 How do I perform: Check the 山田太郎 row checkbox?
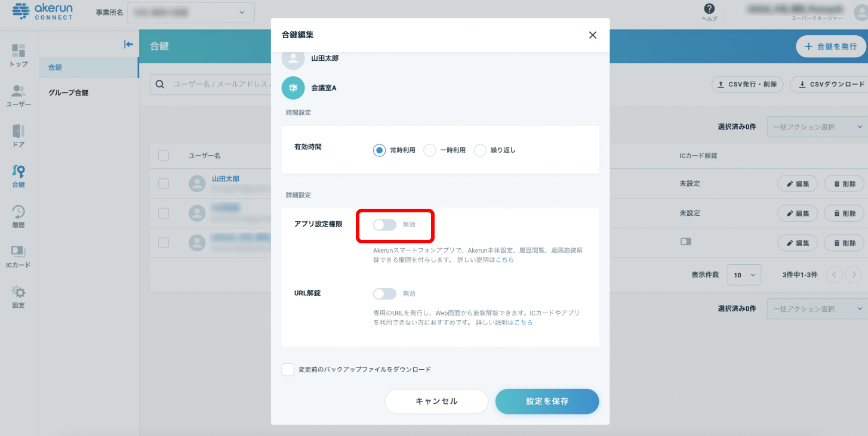pyautogui.click(x=164, y=184)
